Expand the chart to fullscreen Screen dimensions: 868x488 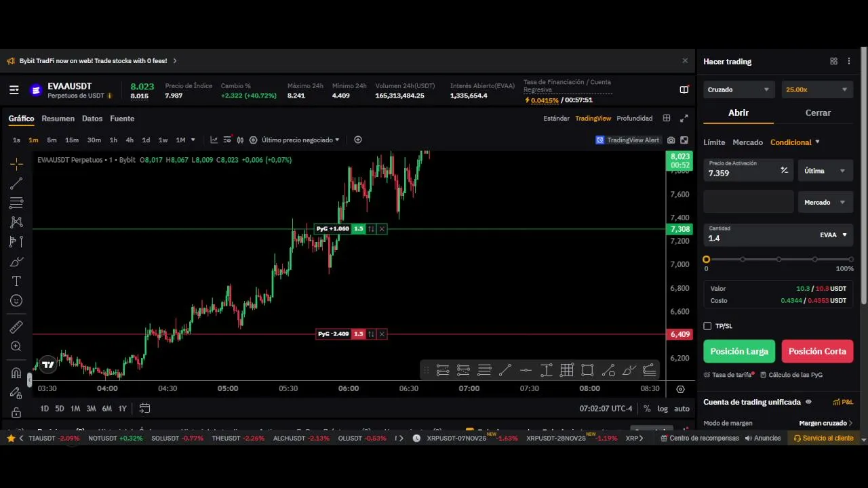point(684,118)
